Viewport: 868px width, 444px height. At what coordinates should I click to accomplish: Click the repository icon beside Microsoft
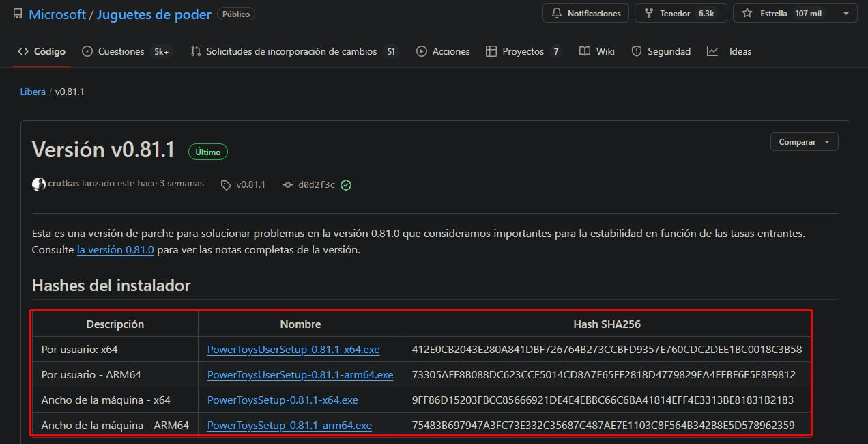click(x=18, y=14)
